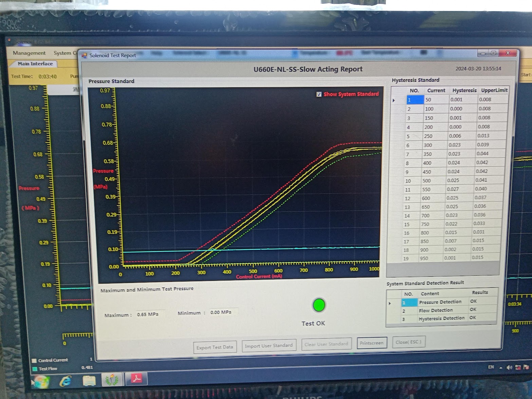Viewport: 532px width, 399px height.
Task: Click the network tray icon
Action: pos(518,367)
